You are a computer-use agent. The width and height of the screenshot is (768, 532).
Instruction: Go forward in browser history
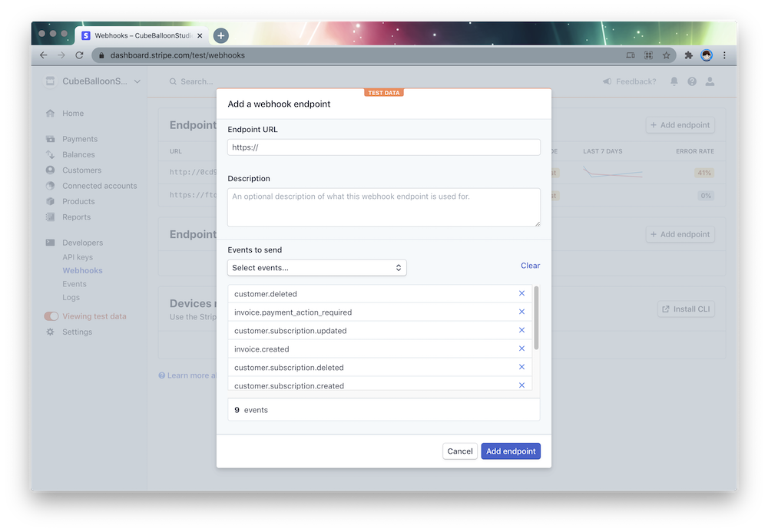click(61, 55)
